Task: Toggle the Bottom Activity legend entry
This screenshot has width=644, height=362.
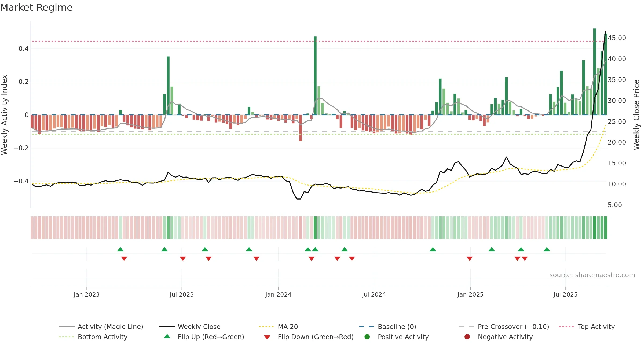Action: (x=93, y=337)
